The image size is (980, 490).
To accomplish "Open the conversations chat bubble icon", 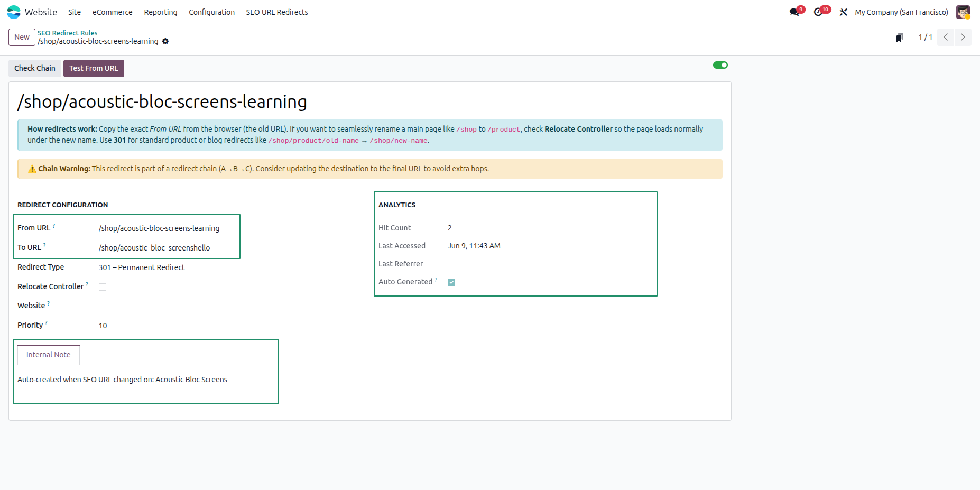I will [794, 12].
